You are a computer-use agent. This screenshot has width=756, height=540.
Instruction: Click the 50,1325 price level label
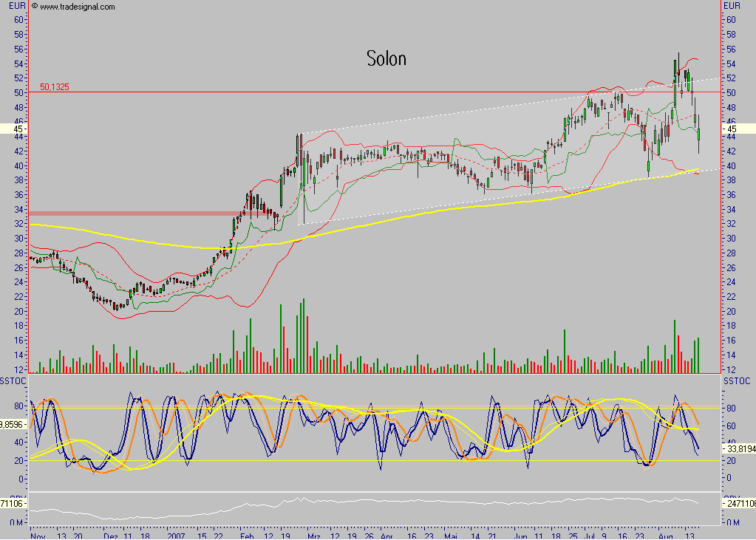(x=54, y=86)
